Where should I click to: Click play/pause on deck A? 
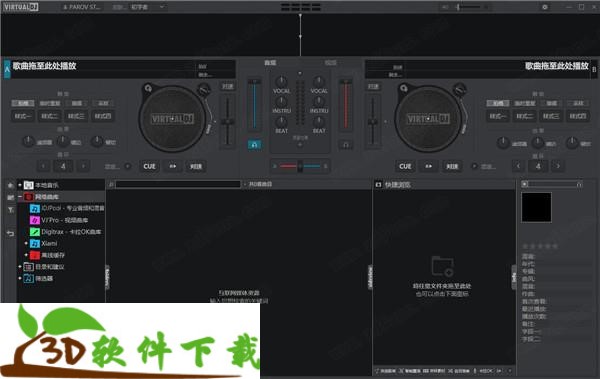(173, 166)
